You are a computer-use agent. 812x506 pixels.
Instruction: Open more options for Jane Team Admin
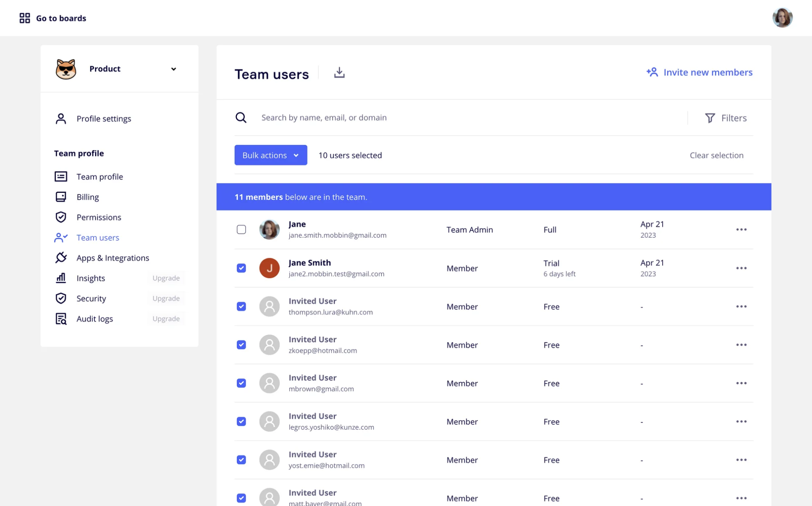pyautogui.click(x=741, y=230)
